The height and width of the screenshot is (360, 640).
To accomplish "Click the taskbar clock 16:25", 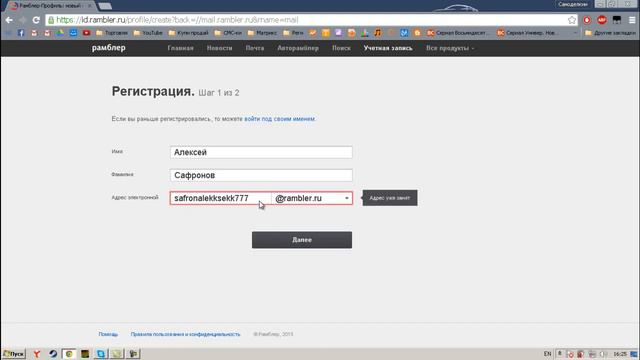I will pyautogui.click(x=620, y=354).
